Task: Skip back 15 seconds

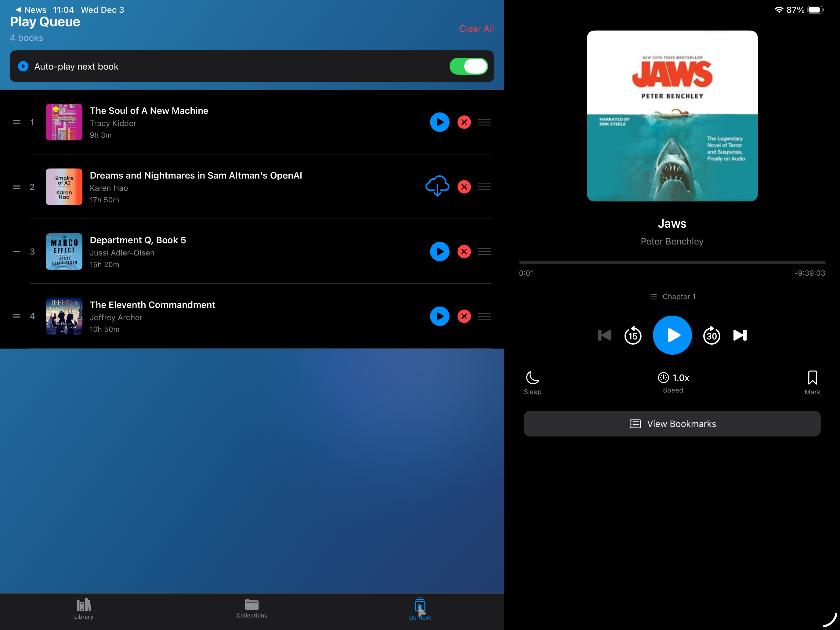Action: (633, 335)
